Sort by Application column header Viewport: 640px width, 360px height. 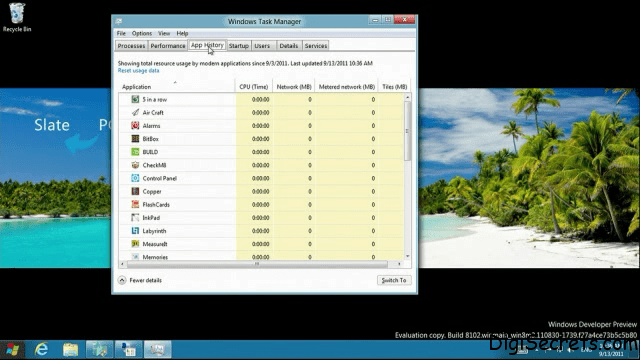[x=176, y=87]
